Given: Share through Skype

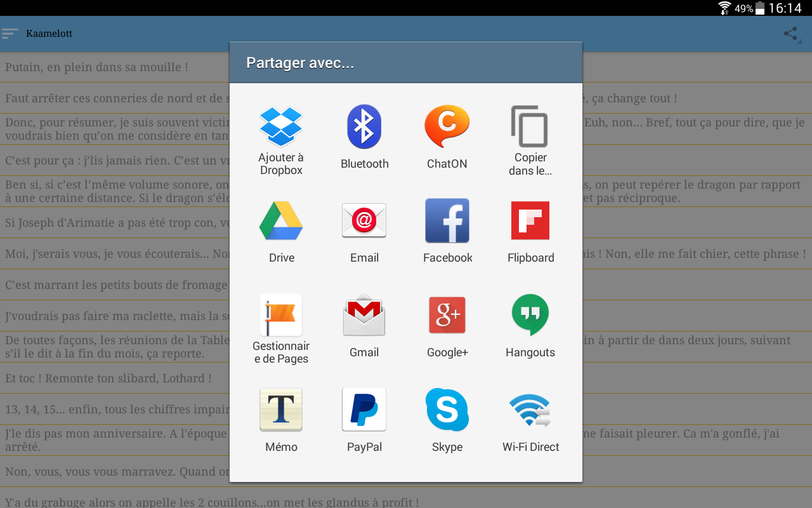Looking at the screenshot, I should [447, 420].
